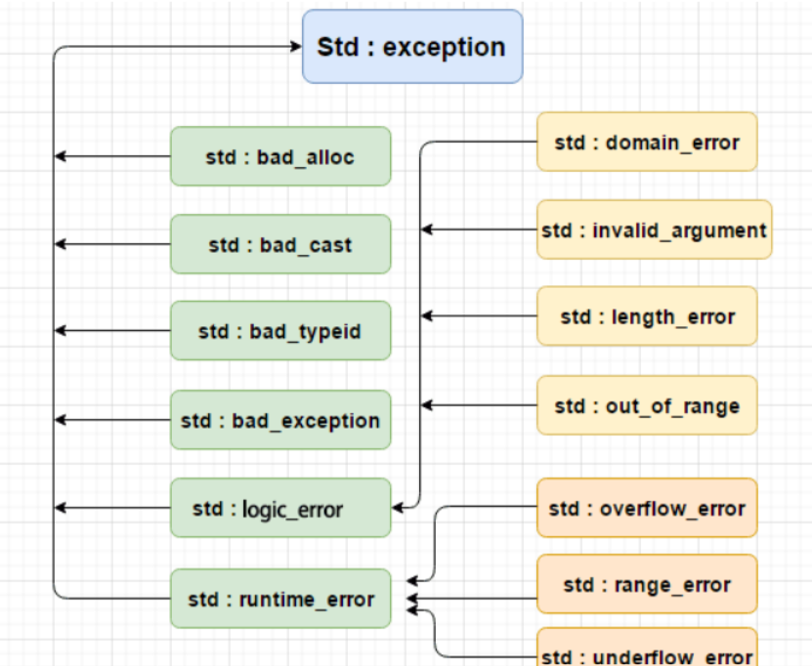Select the std : overflow_error box

(x=647, y=508)
